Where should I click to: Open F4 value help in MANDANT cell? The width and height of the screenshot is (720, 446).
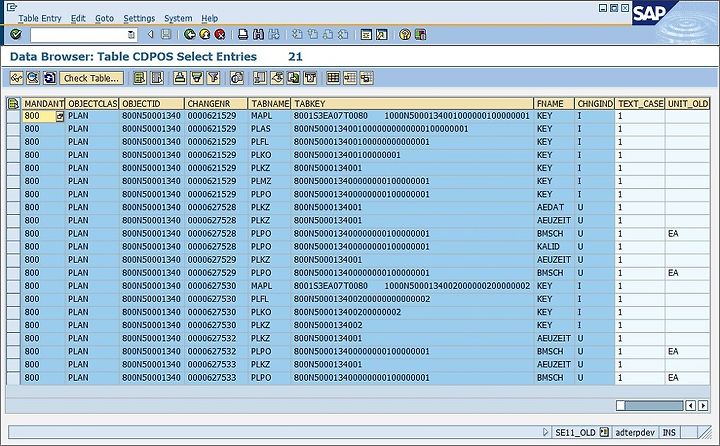[x=60, y=117]
